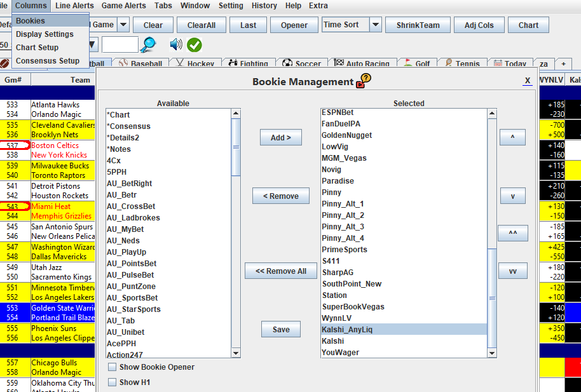Click the Opener button
Viewport: 581px width, 392px height.
click(294, 25)
